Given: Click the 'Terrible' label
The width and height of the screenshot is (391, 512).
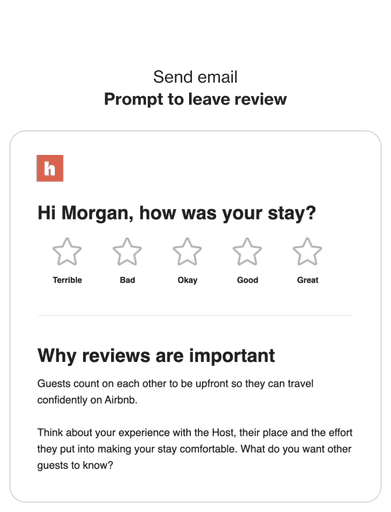Looking at the screenshot, I should tap(67, 280).
